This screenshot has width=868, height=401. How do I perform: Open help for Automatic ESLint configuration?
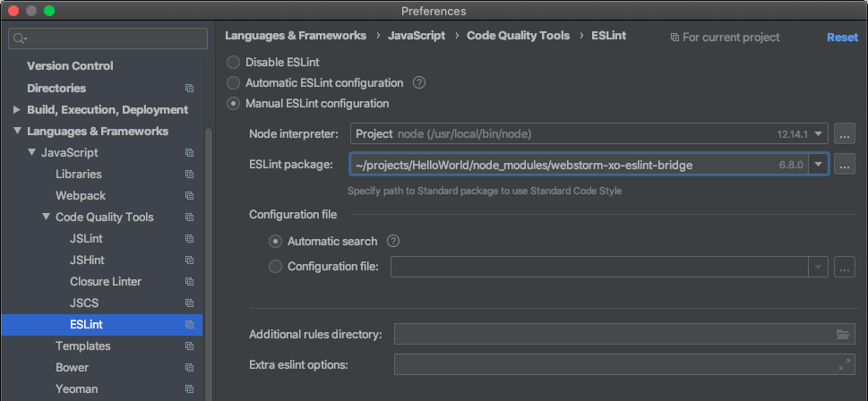click(419, 83)
